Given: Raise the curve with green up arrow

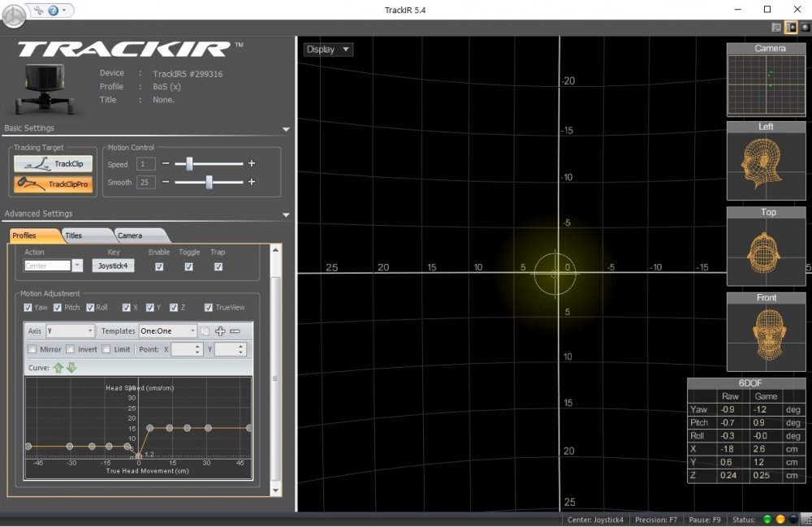Looking at the screenshot, I should click(x=58, y=368).
